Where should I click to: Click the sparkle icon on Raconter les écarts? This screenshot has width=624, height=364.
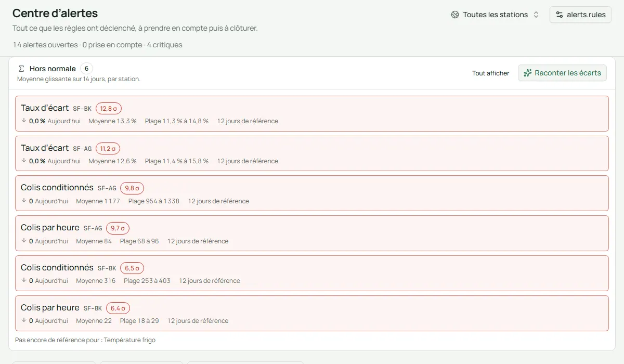coord(528,73)
